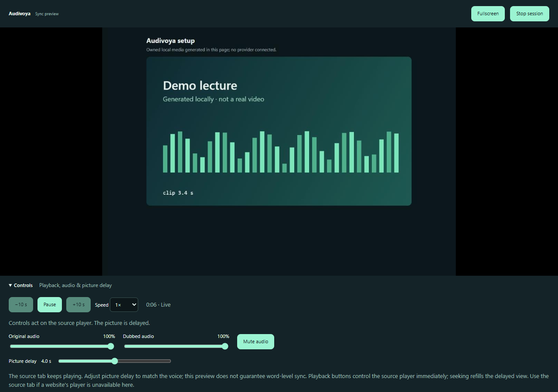Open the Speed dropdown

point(124,305)
